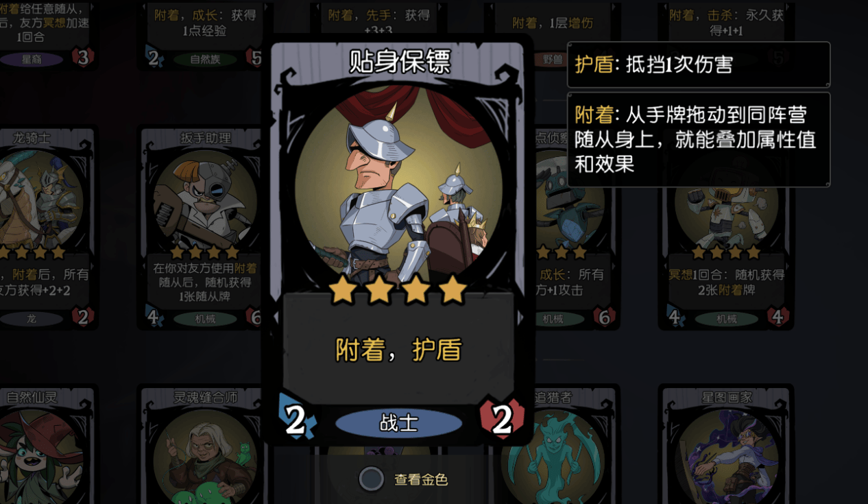Open the 灵魂缝合师 card
Image resolution: width=868 pixels, height=504 pixels.
click(x=205, y=444)
